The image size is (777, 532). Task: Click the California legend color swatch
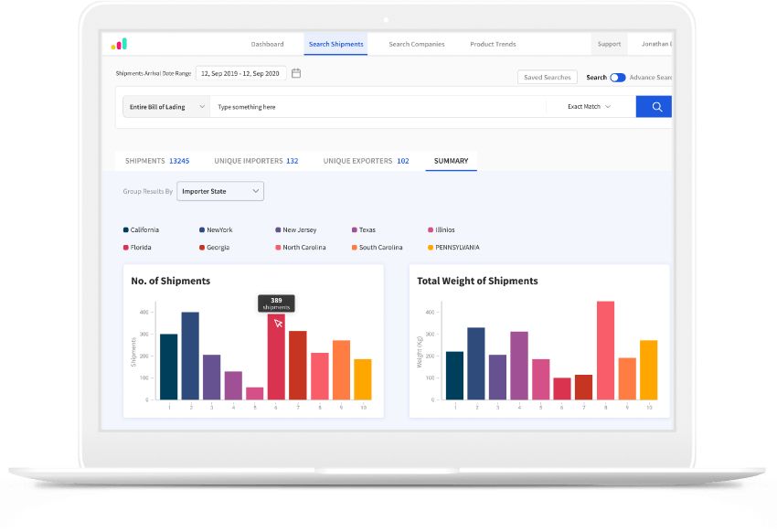[126, 230]
